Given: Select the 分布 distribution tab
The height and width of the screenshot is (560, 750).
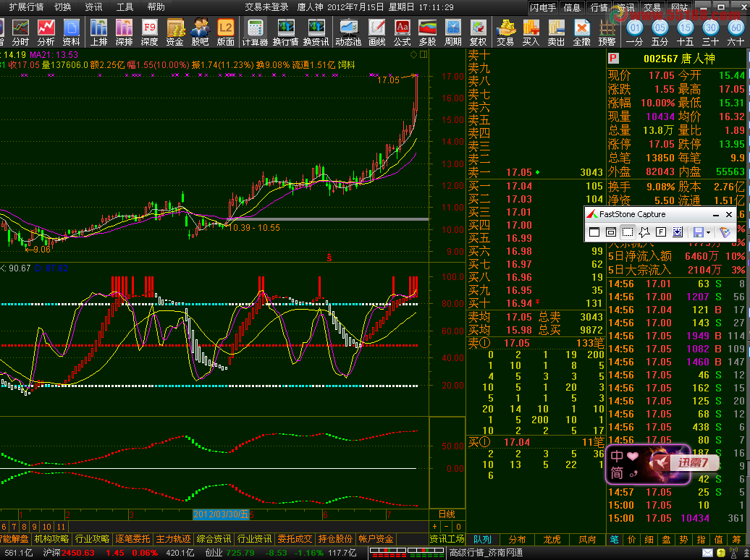Looking at the screenshot, I should tap(517, 540).
